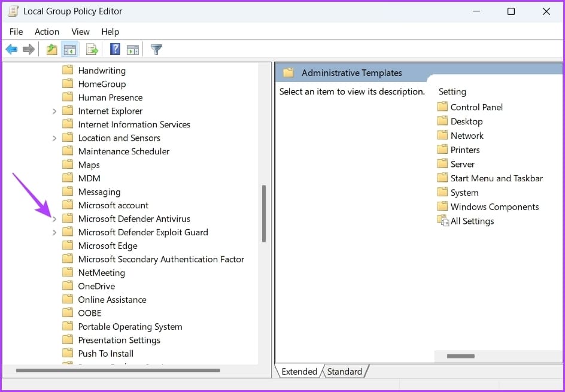Select Human Presence folder
This screenshot has width=565, height=392.
[110, 98]
